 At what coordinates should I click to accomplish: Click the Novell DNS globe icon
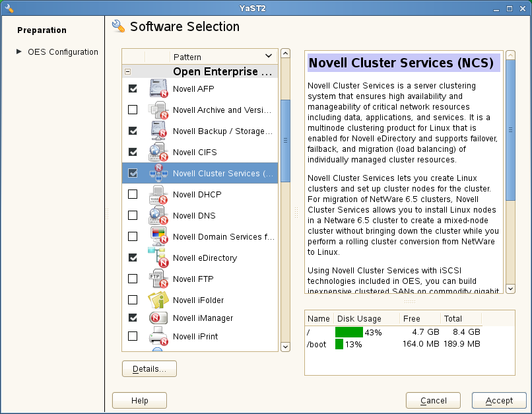tap(158, 215)
